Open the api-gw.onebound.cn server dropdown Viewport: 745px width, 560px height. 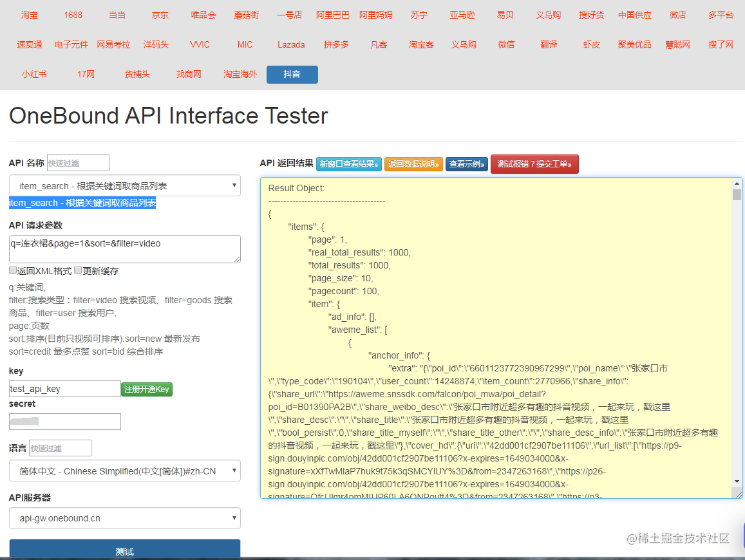124,518
